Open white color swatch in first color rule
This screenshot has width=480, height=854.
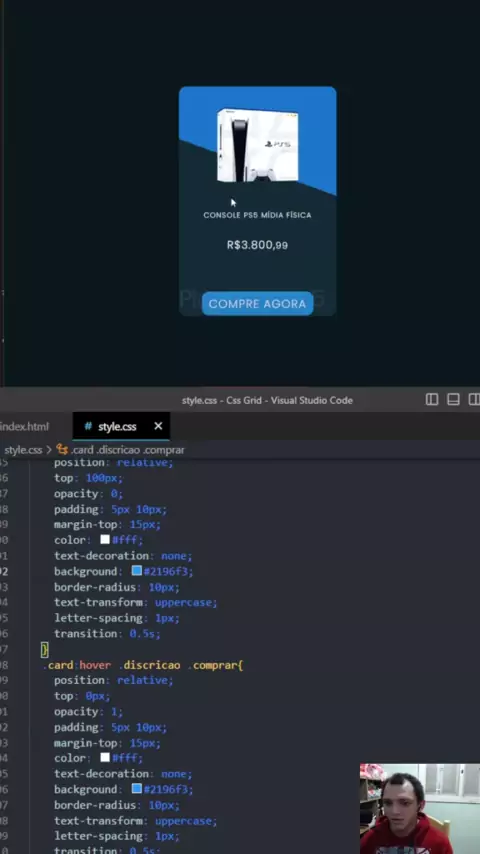click(x=105, y=540)
